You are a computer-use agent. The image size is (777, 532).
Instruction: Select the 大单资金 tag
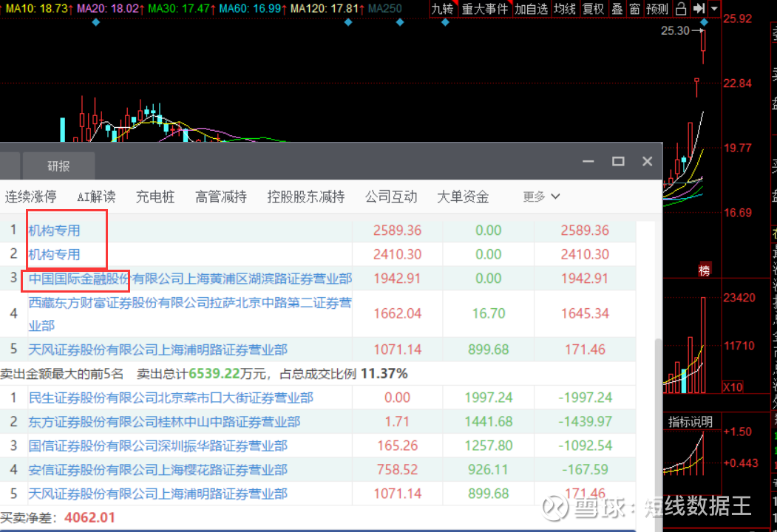click(463, 197)
